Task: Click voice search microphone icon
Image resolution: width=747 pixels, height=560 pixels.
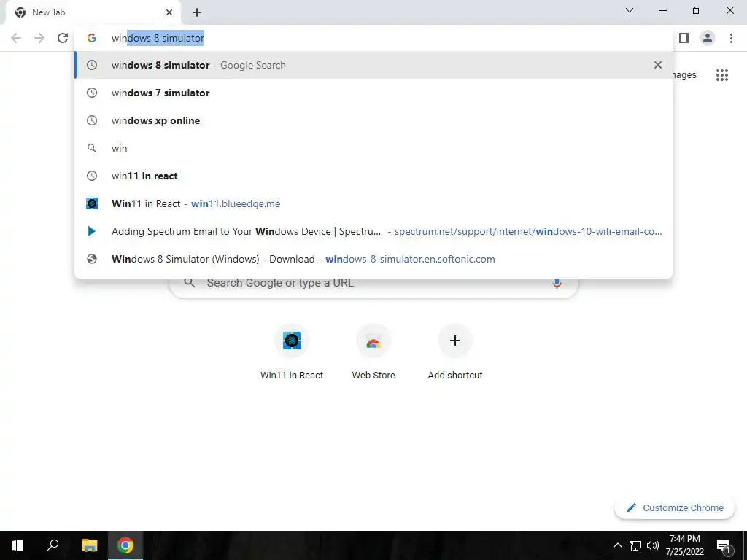Action: [557, 283]
